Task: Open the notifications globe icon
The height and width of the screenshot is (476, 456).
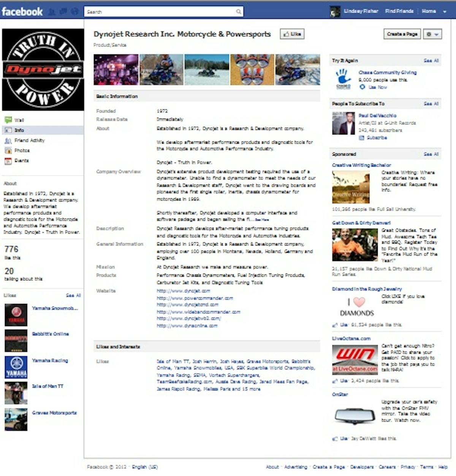Action: [74, 12]
